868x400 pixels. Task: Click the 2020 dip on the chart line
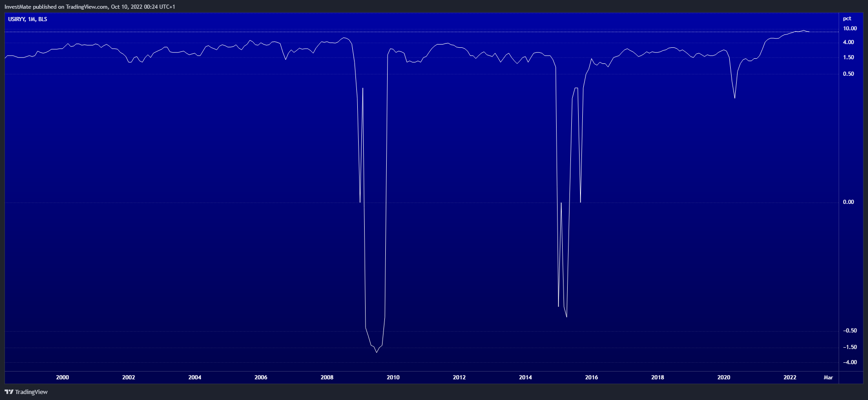pos(735,98)
